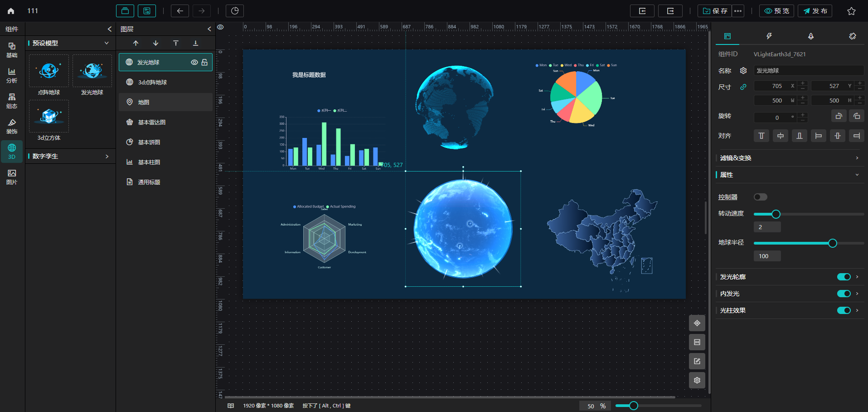The image size is (868, 412).
Task: Click the home icon in top bar
Action: (x=11, y=11)
